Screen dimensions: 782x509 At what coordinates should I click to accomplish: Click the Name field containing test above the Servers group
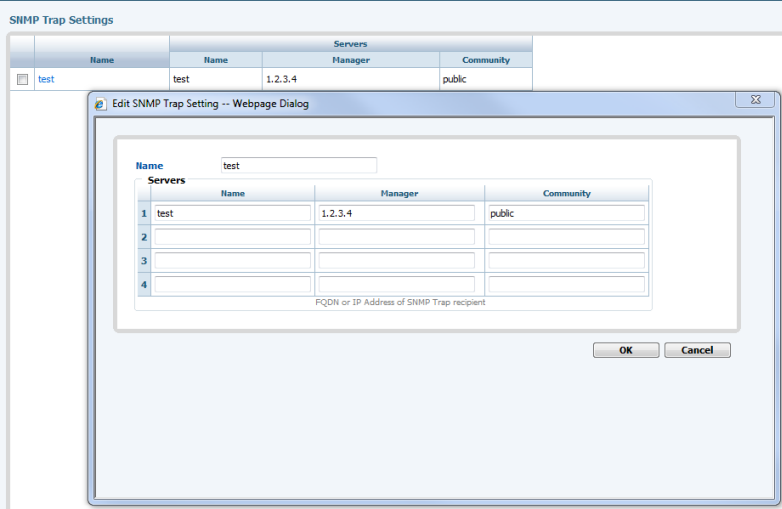[299, 166]
